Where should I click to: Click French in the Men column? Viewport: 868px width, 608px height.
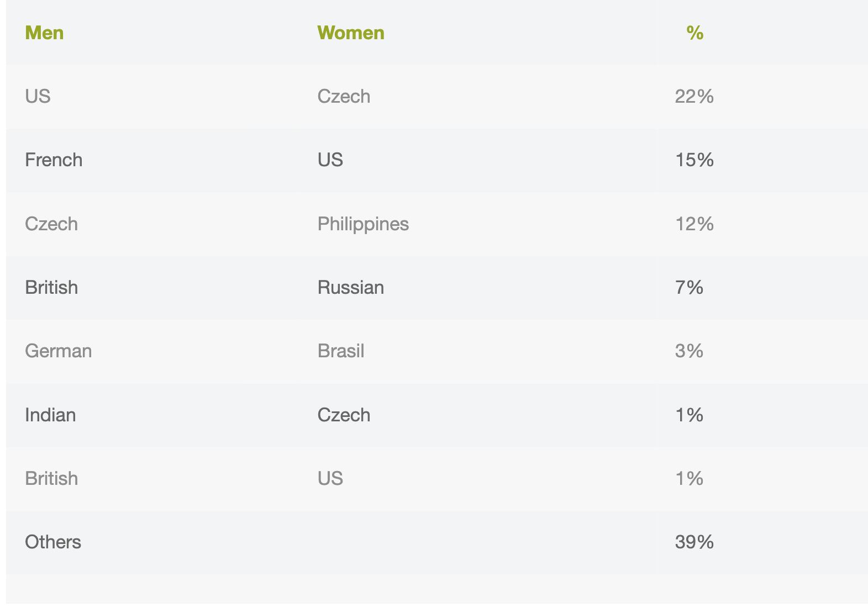[x=54, y=160]
